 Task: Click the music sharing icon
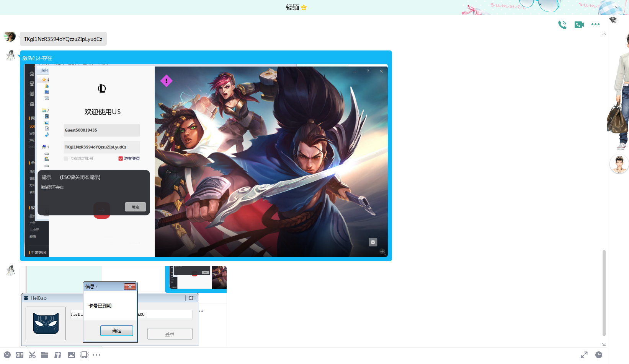[58, 355]
